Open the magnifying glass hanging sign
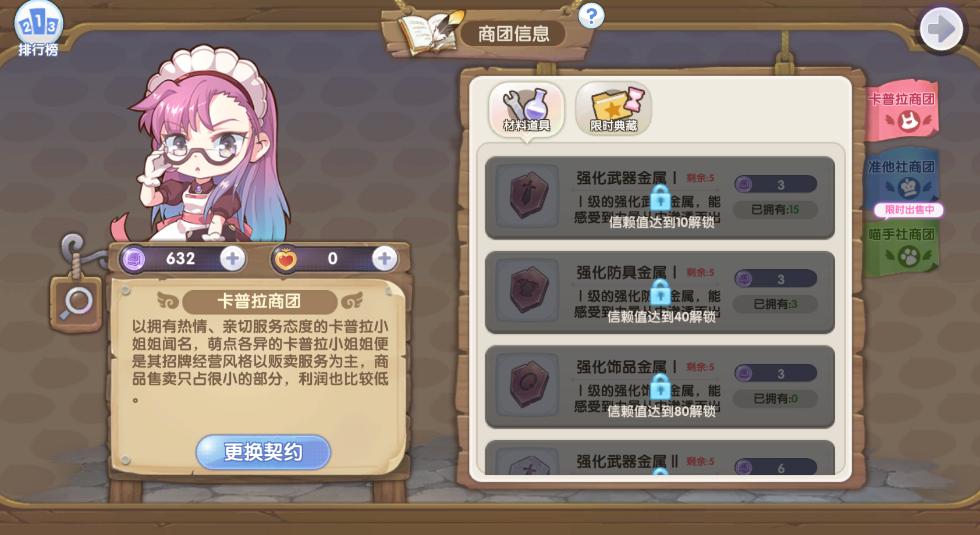The width and height of the screenshot is (980, 535). 76,304
